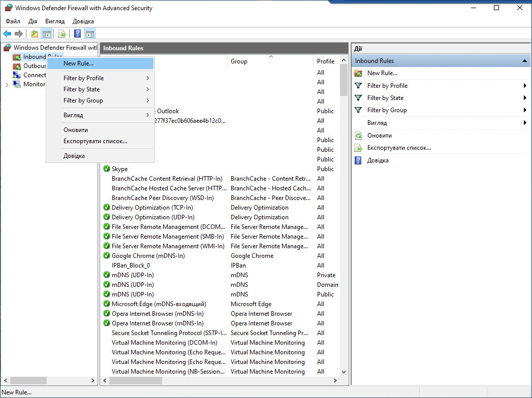Expand the Filter by State arrow in Actions pane

525,98
